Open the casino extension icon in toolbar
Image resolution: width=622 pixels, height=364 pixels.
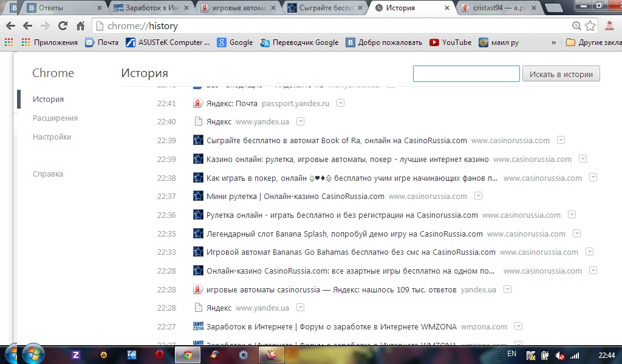click(609, 26)
